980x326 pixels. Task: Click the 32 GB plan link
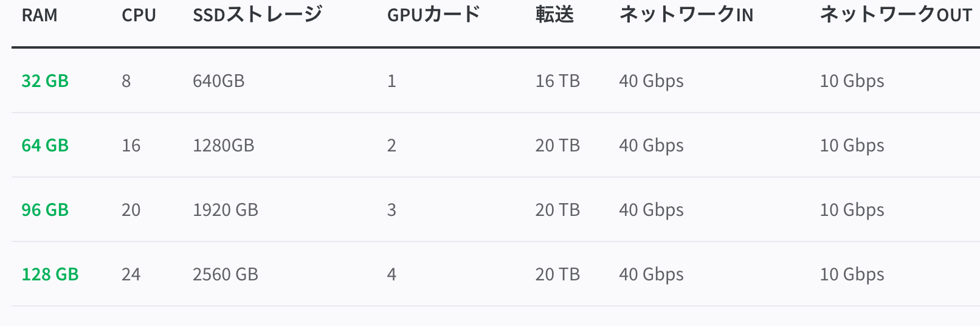[x=45, y=81]
